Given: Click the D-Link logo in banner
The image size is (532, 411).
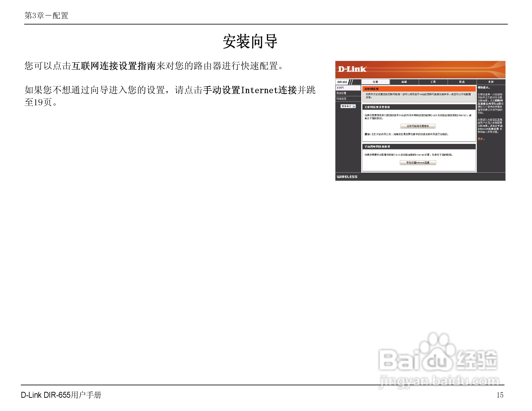Looking at the screenshot, I should coord(352,69).
